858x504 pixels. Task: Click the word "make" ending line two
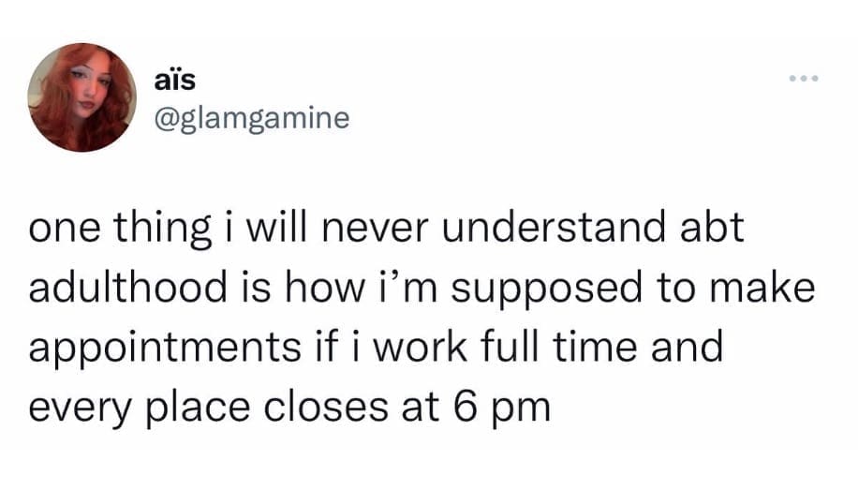pyautogui.click(x=761, y=289)
